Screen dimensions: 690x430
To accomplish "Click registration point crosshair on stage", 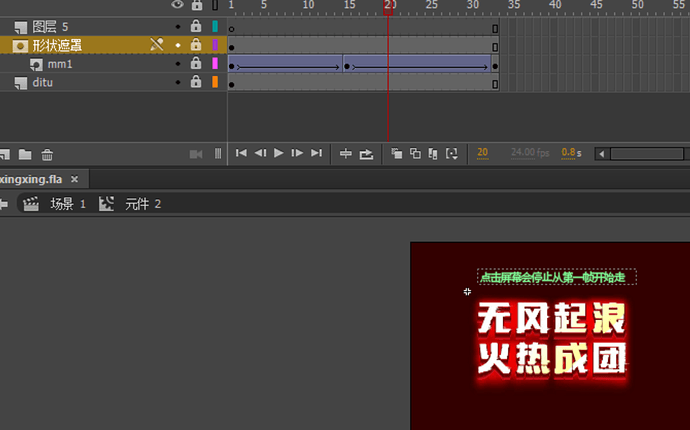I will coord(467,291).
